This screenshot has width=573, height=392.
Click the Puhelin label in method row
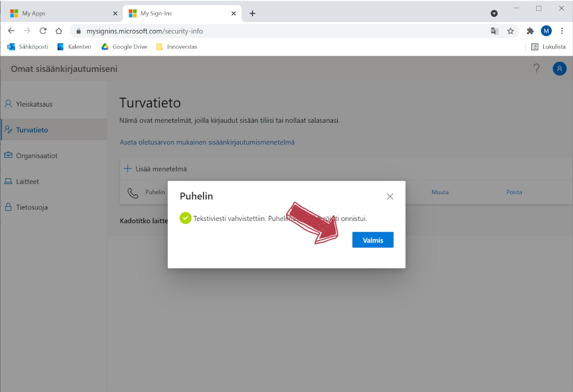tap(155, 192)
